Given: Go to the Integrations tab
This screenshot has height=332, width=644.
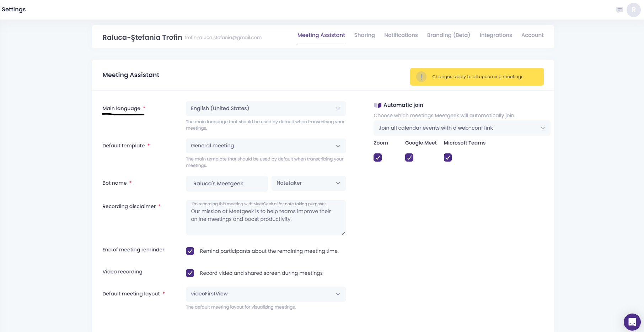Looking at the screenshot, I should tap(495, 35).
